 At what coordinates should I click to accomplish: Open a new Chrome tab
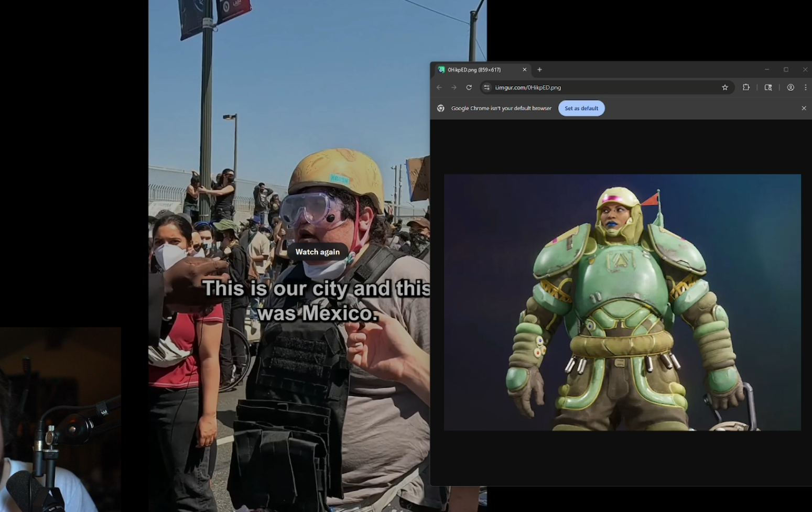539,70
